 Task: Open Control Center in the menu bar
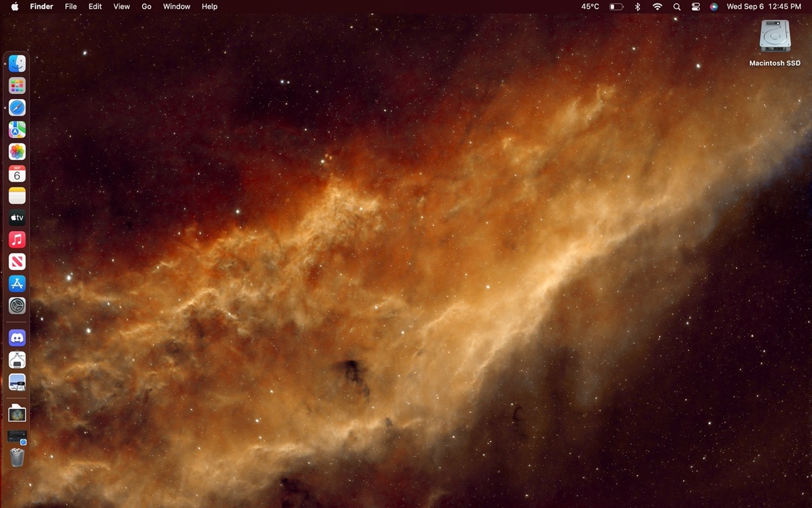695,6
